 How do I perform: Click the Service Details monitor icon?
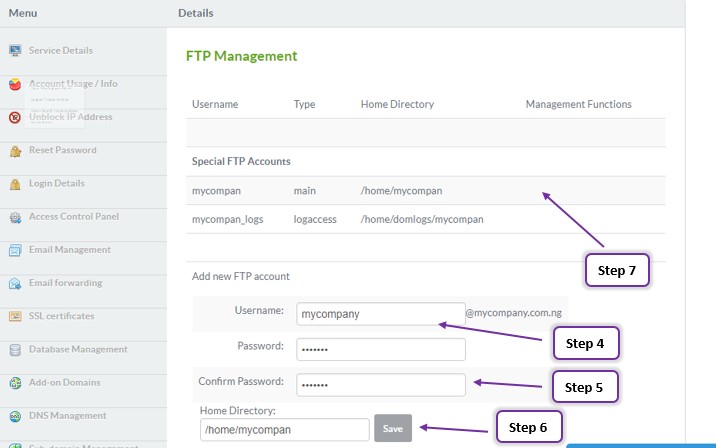[x=15, y=51]
